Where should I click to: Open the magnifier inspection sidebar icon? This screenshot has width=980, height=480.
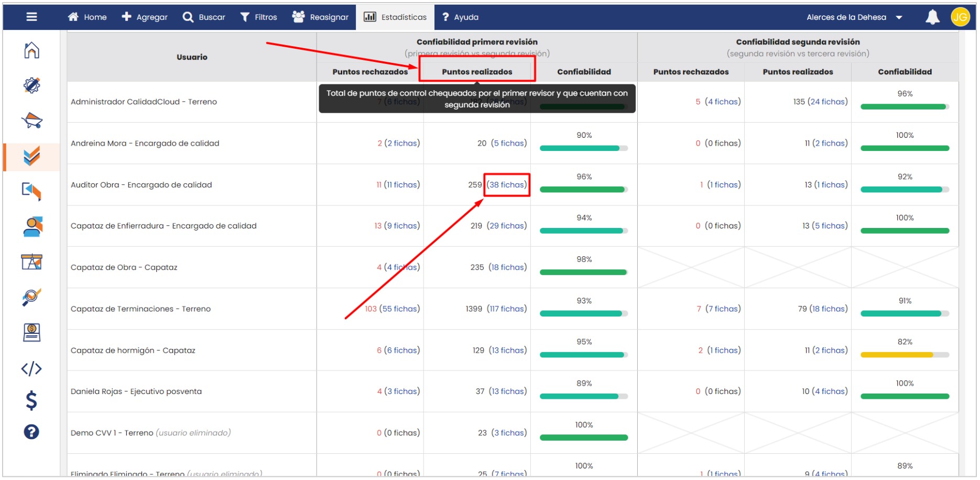click(31, 297)
